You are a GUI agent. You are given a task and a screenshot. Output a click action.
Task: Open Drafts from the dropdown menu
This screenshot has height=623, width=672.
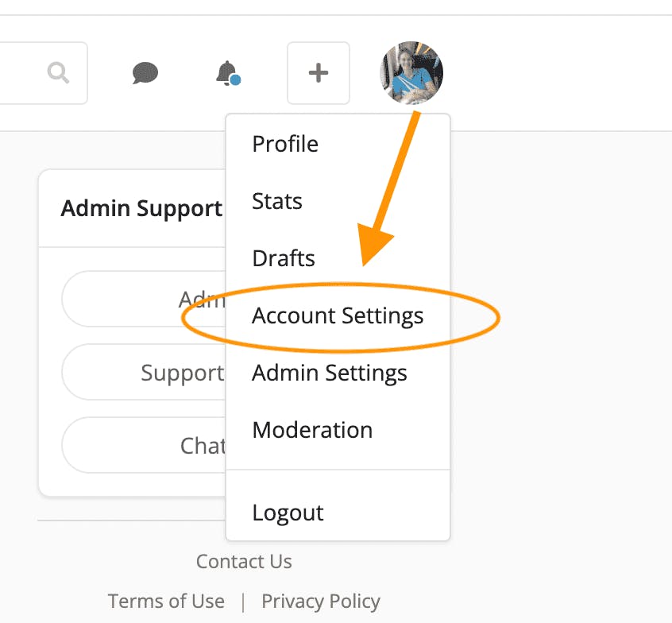point(284,258)
